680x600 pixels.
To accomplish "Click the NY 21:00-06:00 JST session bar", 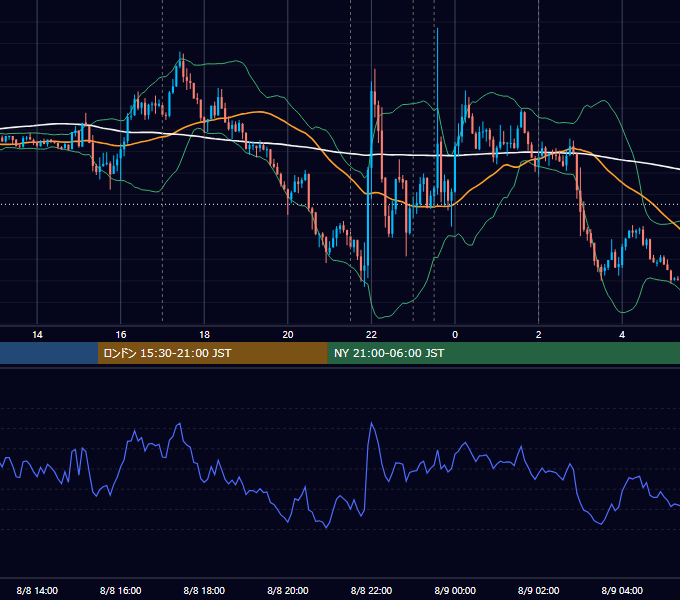I will pos(503,353).
